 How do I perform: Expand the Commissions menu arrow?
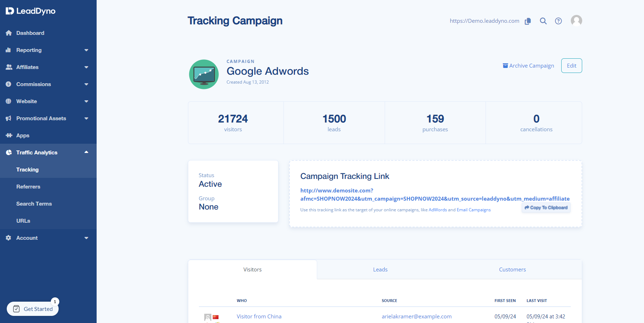(86, 84)
